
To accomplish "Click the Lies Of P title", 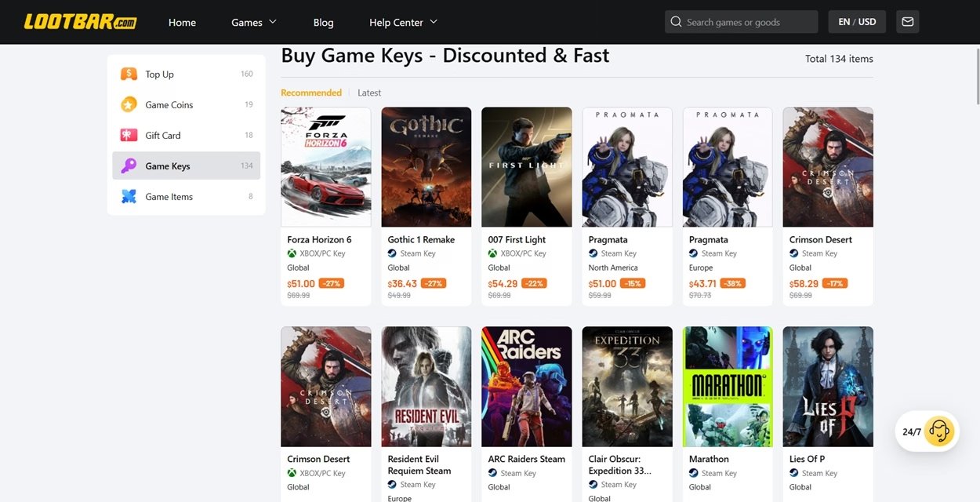I will 807,459.
